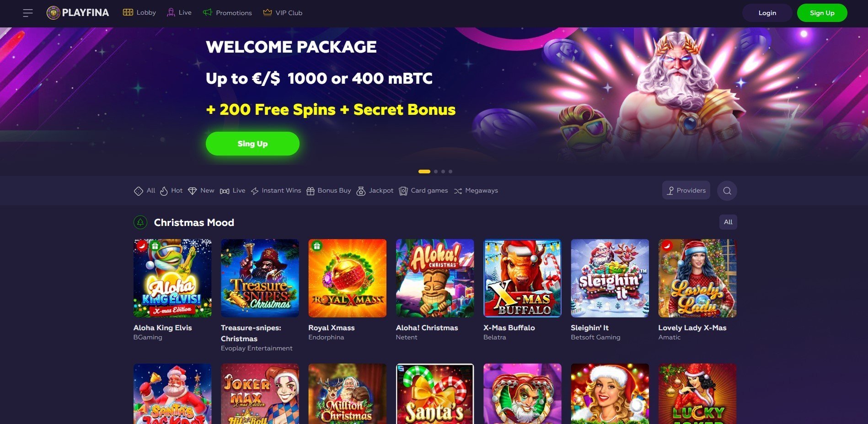Click the banner Sing Up button
The height and width of the screenshot is (424, 868).
tap(252, 144)
